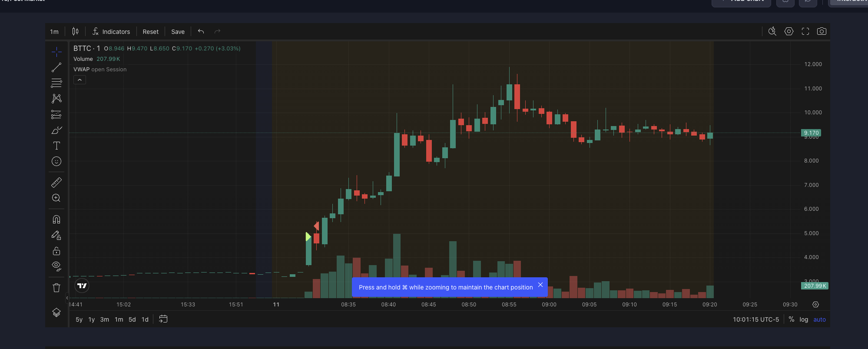Image resolution: width=868 pixels, height=349 pixels.
Task: Take a chart snapshot with camera icon
Action: pyautogui.click(x=822, y=31)
